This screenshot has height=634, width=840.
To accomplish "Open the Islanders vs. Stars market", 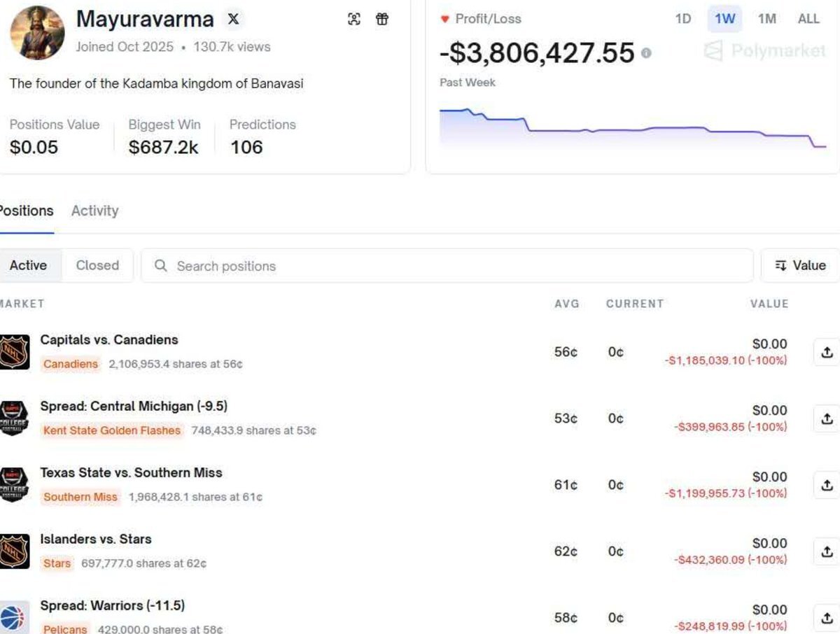I will click(x=96, y=540).
